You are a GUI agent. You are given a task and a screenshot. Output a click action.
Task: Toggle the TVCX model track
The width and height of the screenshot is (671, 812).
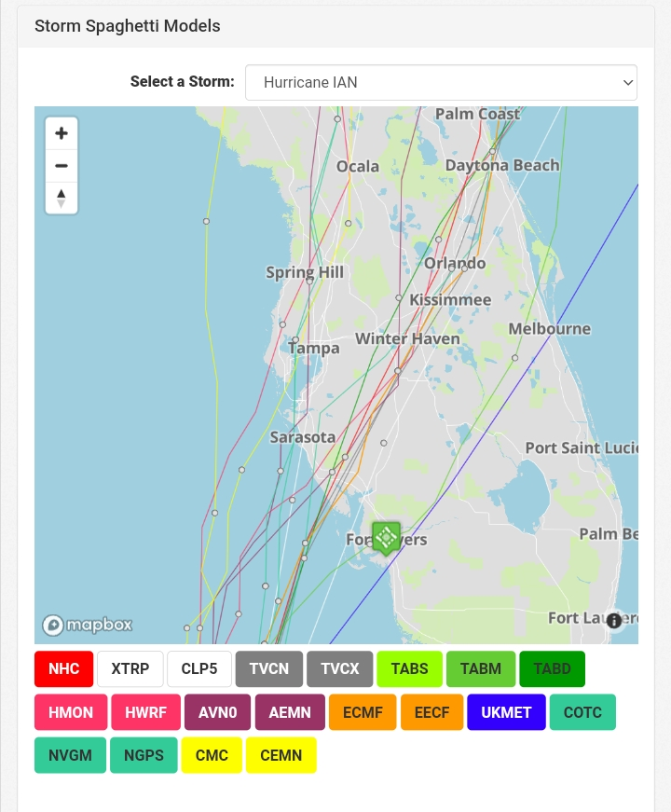pyautogui.click(x=339, y=668)
